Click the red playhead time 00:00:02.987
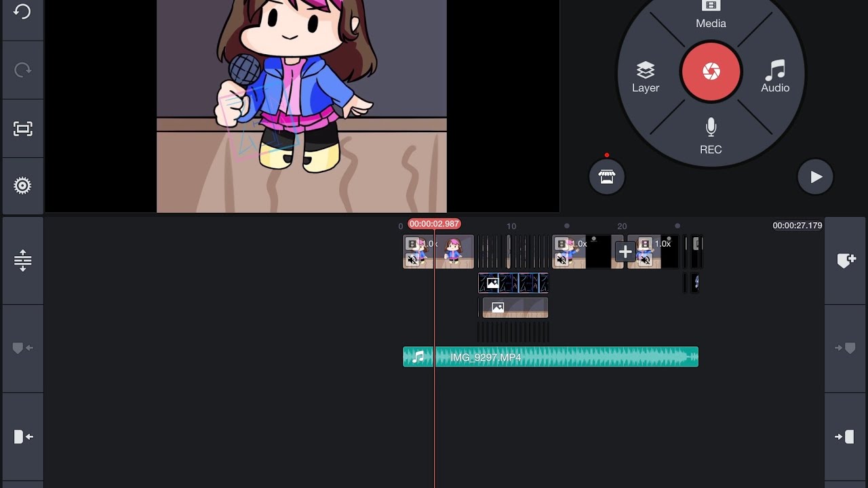Image resolution: width=868 pixels, height=488 pixels. click(x=434, y=224)
